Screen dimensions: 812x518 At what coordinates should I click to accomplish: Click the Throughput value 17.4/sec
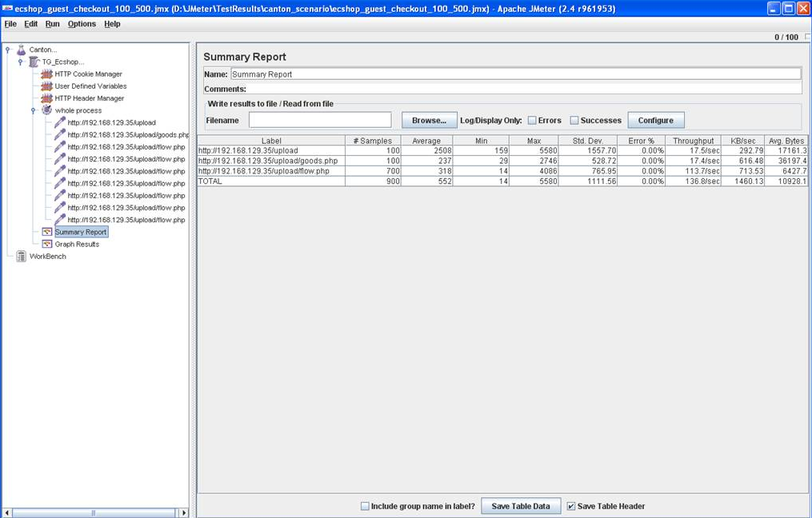click(693, 161)
